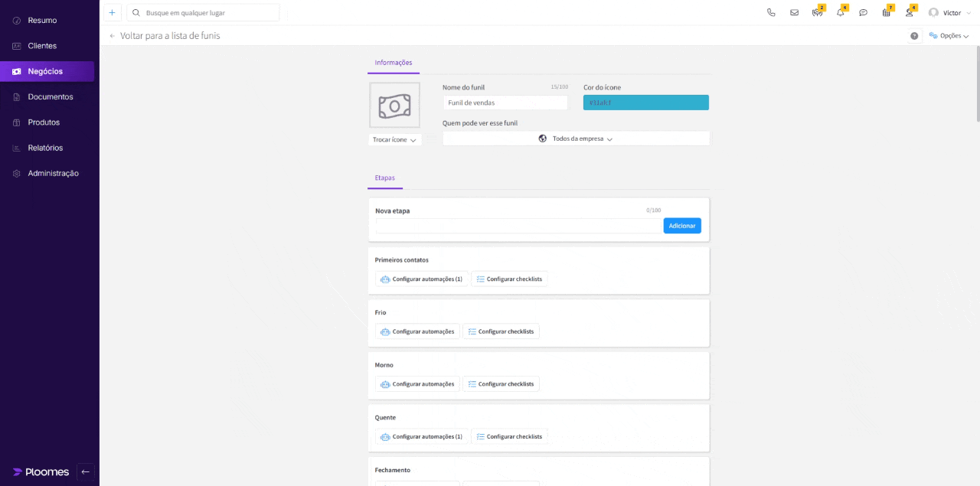Open the Etapas tab
The image size is (980, 486).
tap(384, 178)
